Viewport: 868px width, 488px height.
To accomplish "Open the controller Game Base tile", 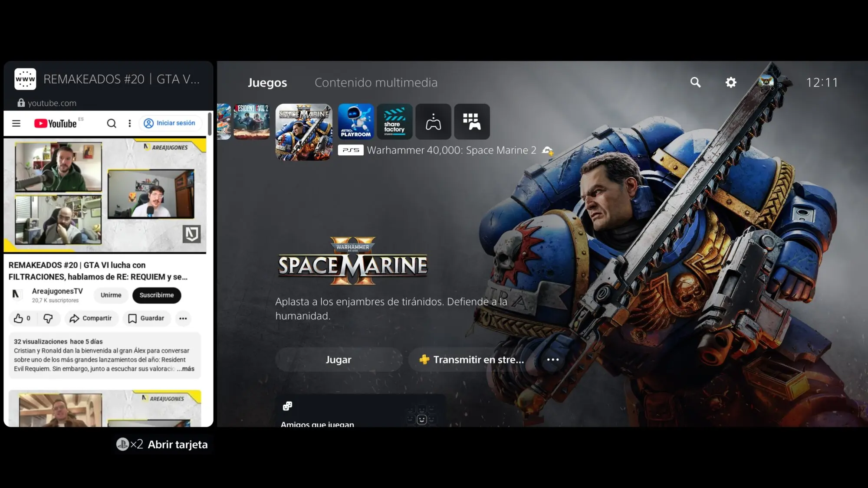I will [433, 121].
